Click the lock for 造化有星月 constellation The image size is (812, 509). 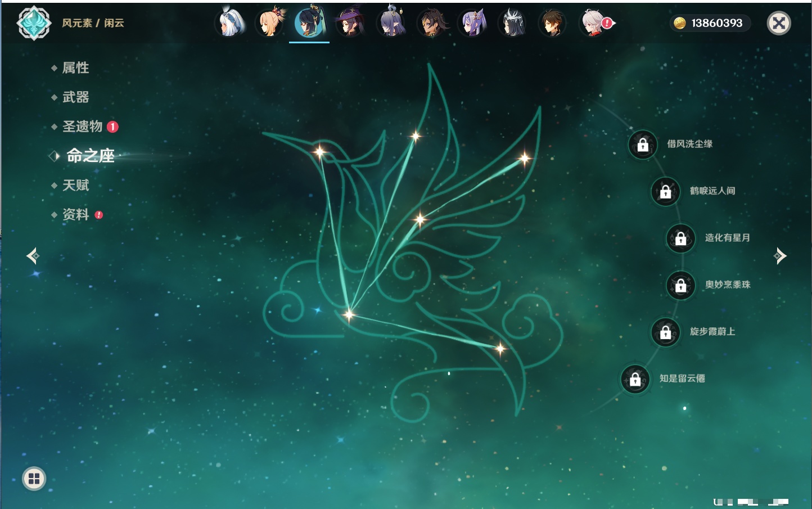pos(681,238)
